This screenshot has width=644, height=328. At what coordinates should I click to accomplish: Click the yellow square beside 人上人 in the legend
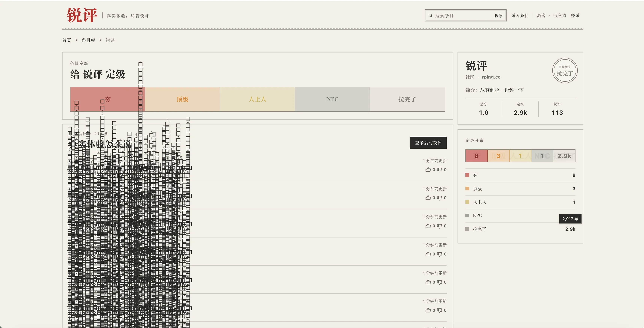467,202
